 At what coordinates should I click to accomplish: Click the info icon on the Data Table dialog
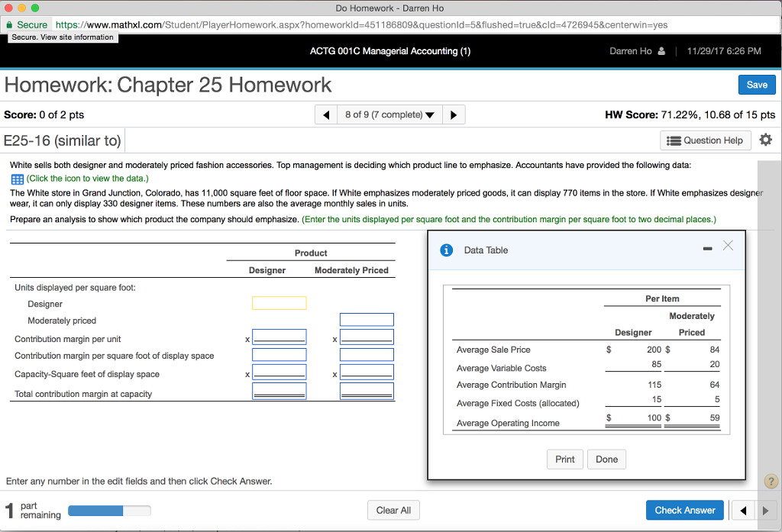point(447,250)
